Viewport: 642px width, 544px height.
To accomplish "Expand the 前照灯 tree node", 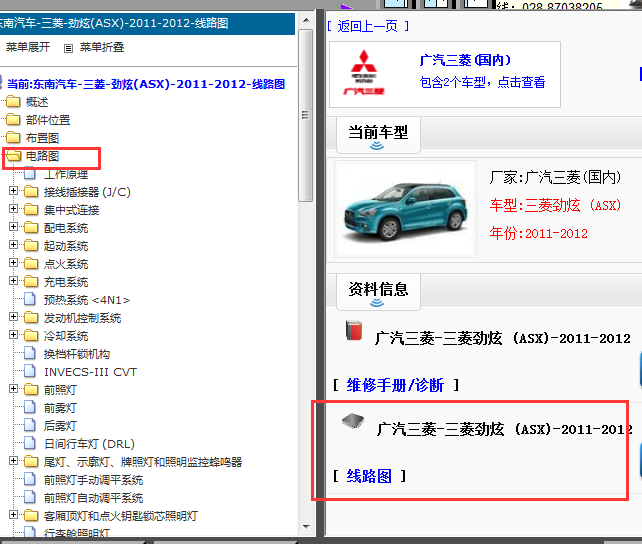I will [x=14, y=389].
